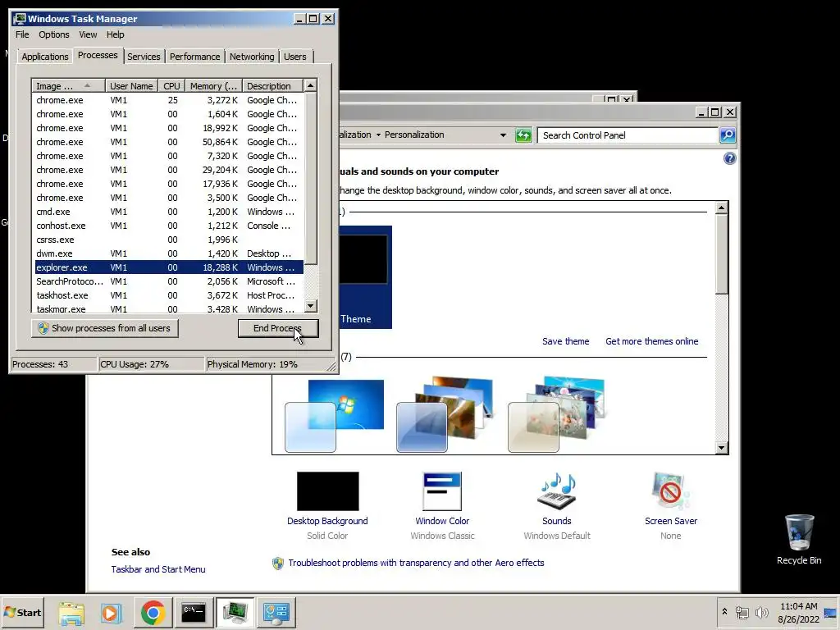Screen dimensions: 840x630
Task: Click the Control Panel help question mark icon
Action: [x=729, y=158]
